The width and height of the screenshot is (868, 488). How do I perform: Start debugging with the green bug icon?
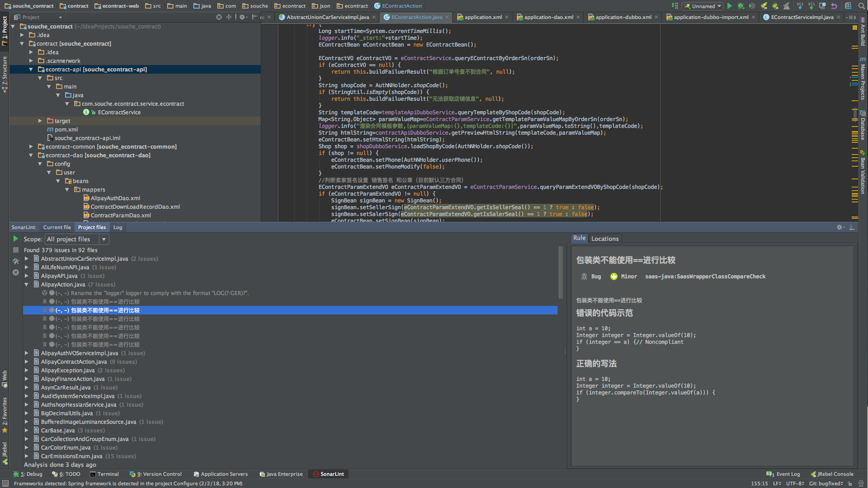pos(741,6)
